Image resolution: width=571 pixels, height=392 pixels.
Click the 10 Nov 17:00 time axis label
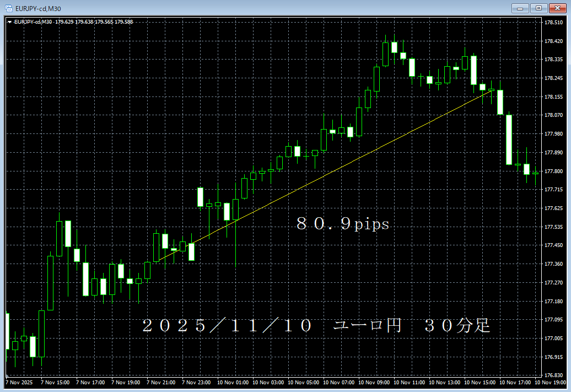point(515,383)
